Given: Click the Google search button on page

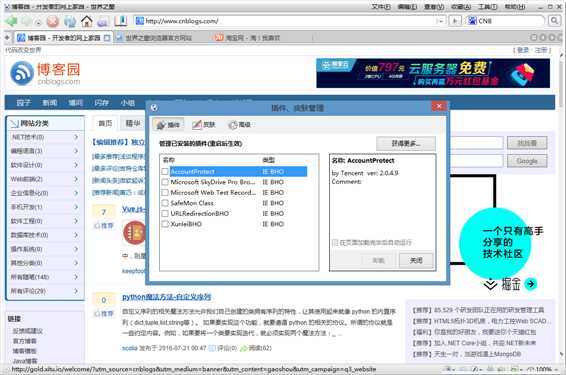Looking at the screenshot, I should tap(527, 161).
